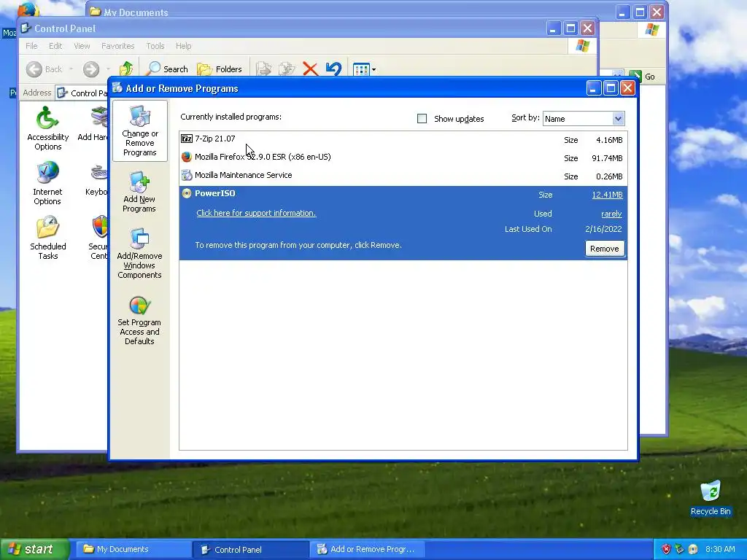Click the Up folder icon in Control Panel
Viewport: 747px width, 560px height.
coord(125,69)
